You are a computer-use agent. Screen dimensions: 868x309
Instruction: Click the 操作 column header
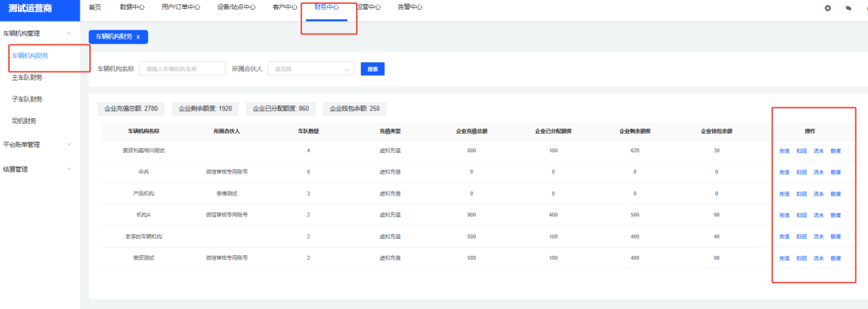tap(810, 131)
